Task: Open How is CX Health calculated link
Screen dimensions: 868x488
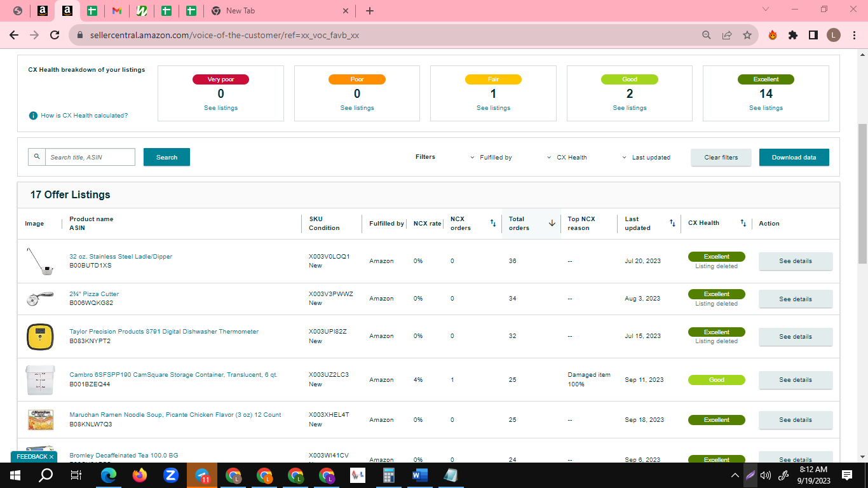Action: pos(84,116)
